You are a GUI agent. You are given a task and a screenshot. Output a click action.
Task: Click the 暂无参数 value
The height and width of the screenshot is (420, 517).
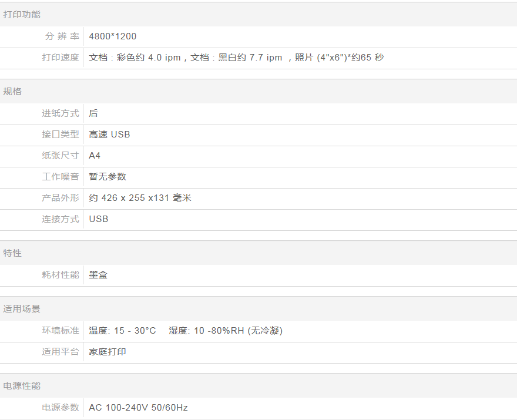point(108,177)
